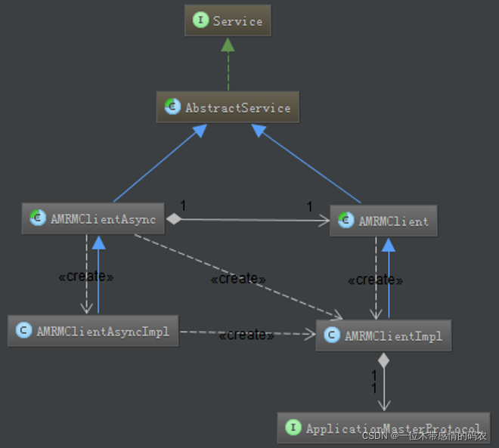Click the ApplicationMasterProtocol interface name

(393, 428)
